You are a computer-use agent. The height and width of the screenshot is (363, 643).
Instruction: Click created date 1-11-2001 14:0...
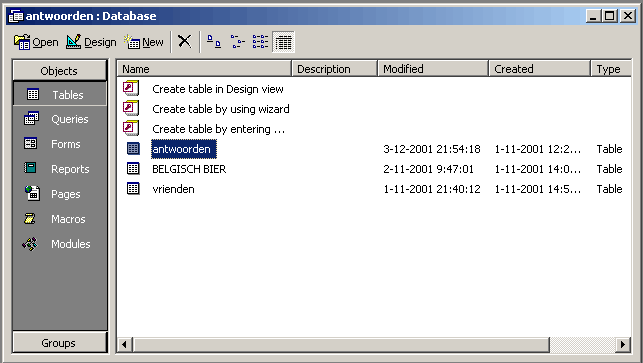coord(538,169)
